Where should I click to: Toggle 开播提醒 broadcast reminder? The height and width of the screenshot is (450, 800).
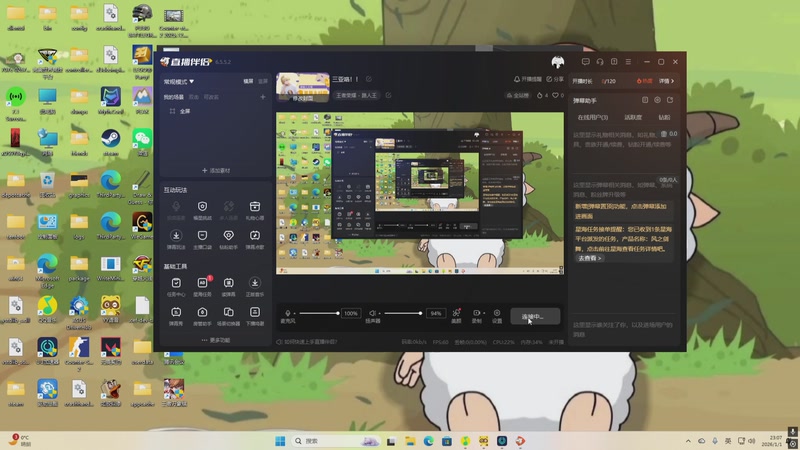pyautogui.click(x=528, y=79)
